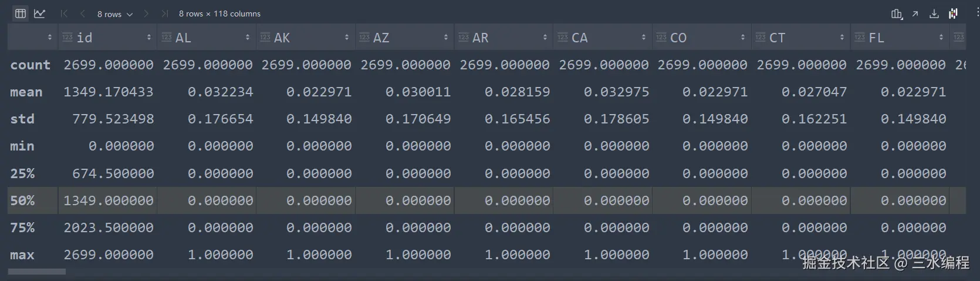Screen dimensions: 980x281
Task: Toggle sort arrows on CA column
Action: 644,38
